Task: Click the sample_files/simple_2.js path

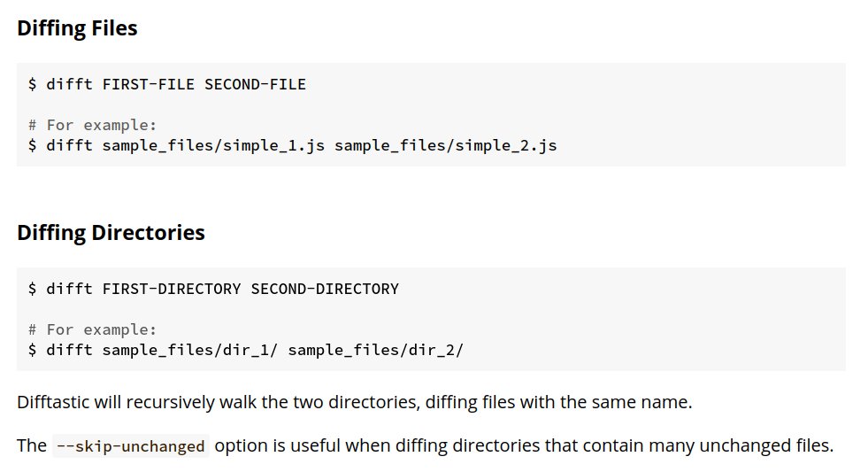Action: tap(445, 144)
